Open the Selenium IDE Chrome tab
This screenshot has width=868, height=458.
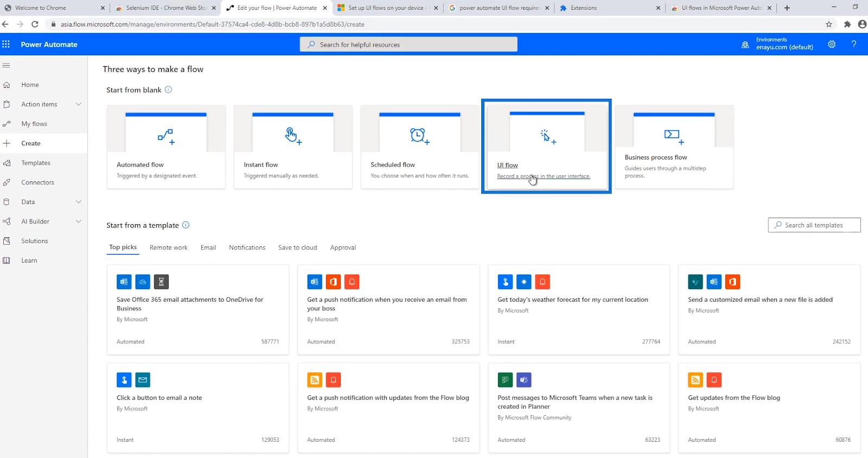[x=165, y=8]
